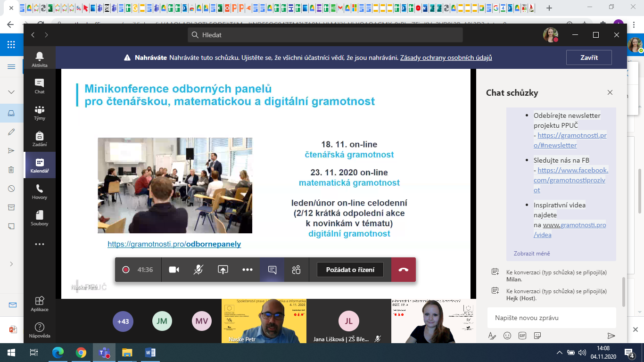Open Týmy in the sidebar
The image size is (644, 362).
[x=40, y=113]
